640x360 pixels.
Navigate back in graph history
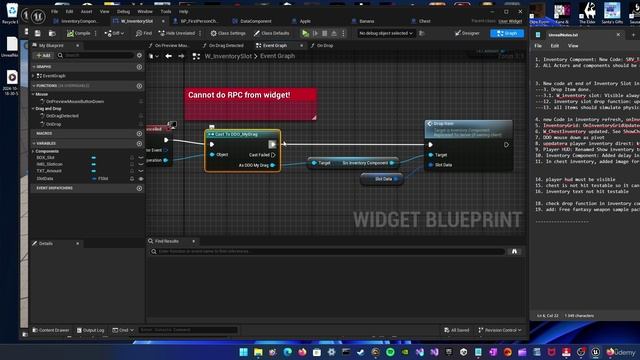(169, 56)
